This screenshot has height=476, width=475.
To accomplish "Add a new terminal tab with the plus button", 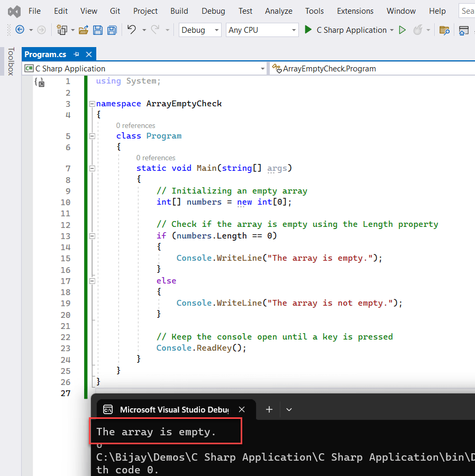I will (x=269, y=409).
